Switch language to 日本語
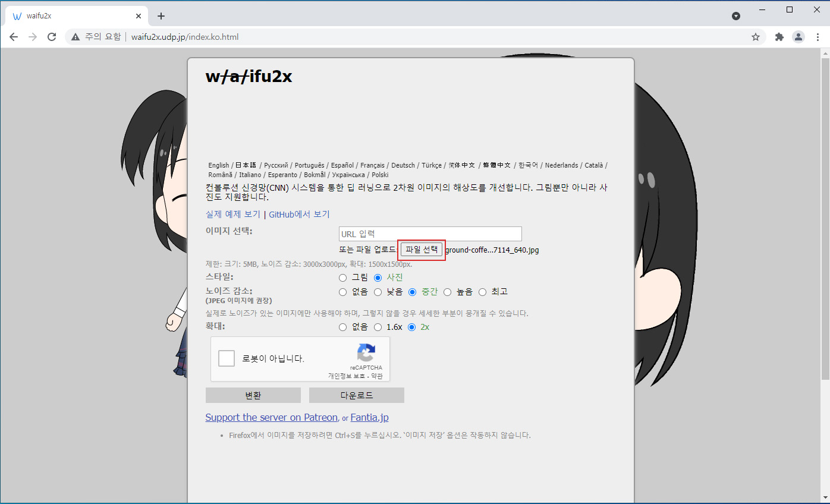The image size is (830, 504). pos(246,165)
